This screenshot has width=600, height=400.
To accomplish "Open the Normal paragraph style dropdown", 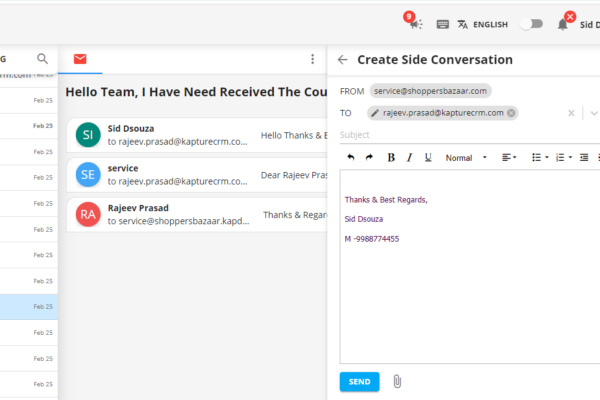I will pyautogui.click(x=466, y=158).
